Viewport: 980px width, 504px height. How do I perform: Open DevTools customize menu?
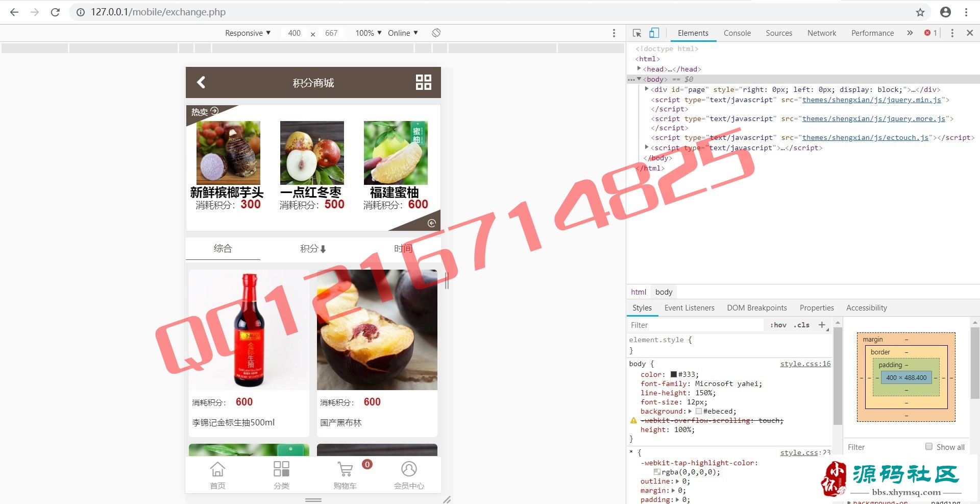click(x=952, y=33)
